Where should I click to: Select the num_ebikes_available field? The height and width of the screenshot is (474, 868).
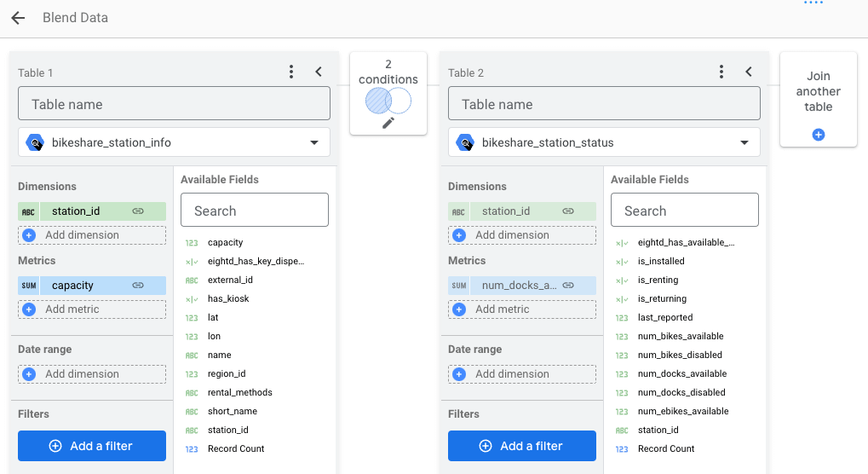[683, 412]
